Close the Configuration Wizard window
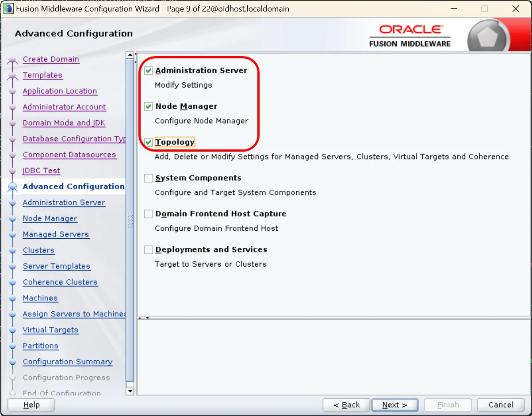Image resolution: width=532 pixels, height=416 pixels. (x=516, y=8)
